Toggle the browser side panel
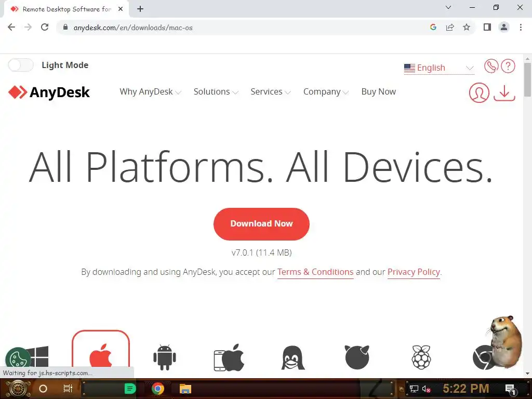 tap(487, 27)
